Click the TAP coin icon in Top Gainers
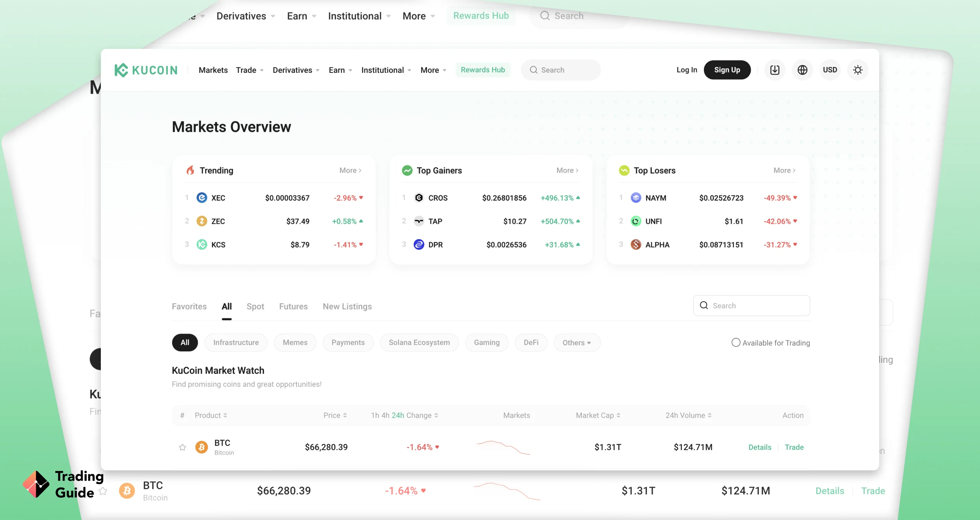This screenshot has height=520, width=980. [x=419, y=221]
